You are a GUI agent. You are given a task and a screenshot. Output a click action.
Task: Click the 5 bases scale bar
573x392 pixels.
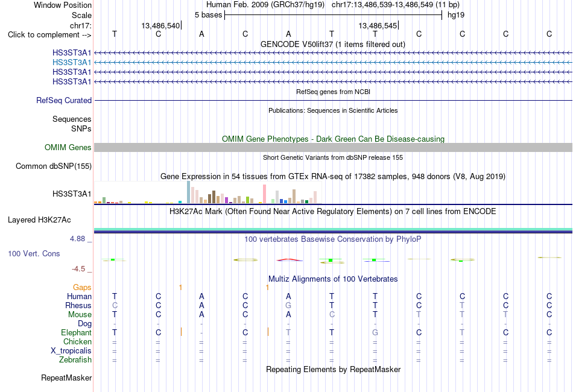[x=334, y=15]
